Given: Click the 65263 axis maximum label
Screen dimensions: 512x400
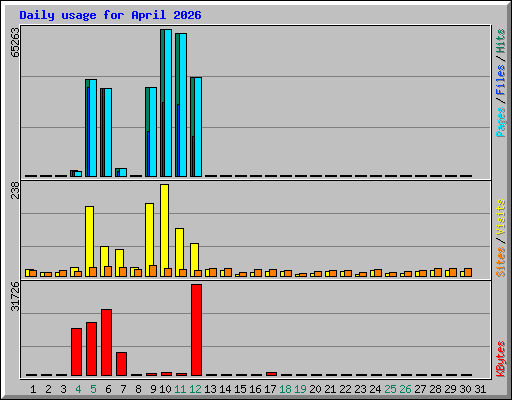Looking at the screenshot, I should click(x=15, y=42).
